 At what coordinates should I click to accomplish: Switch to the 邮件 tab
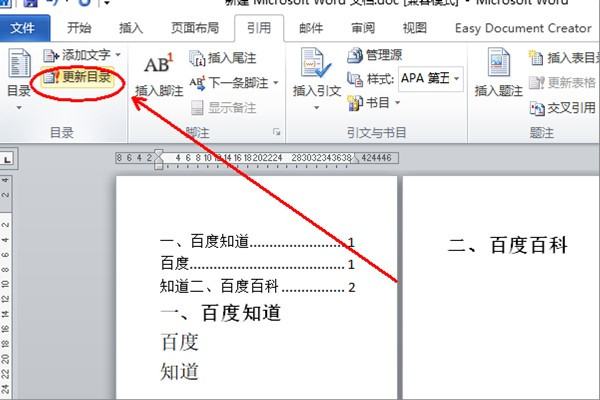pos(311,28)
